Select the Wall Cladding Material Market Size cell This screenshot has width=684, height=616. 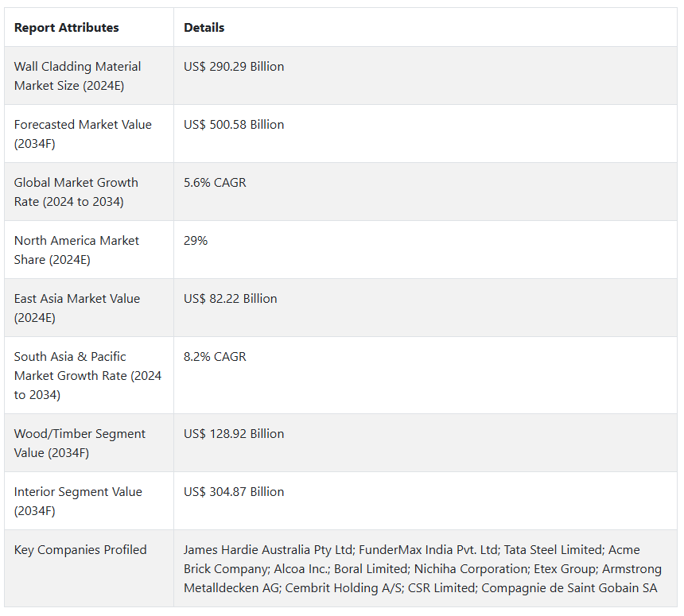tap(77, 76)
